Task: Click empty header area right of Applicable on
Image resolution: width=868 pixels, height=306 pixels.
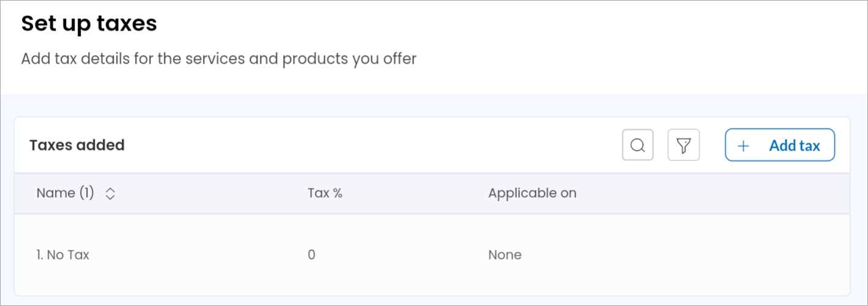Action: click(x=710, y=193)
